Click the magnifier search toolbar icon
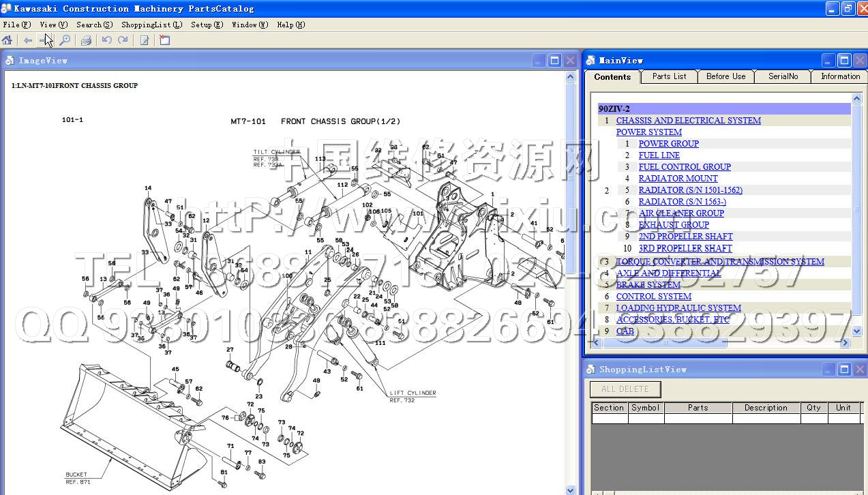 click(65, 40)
